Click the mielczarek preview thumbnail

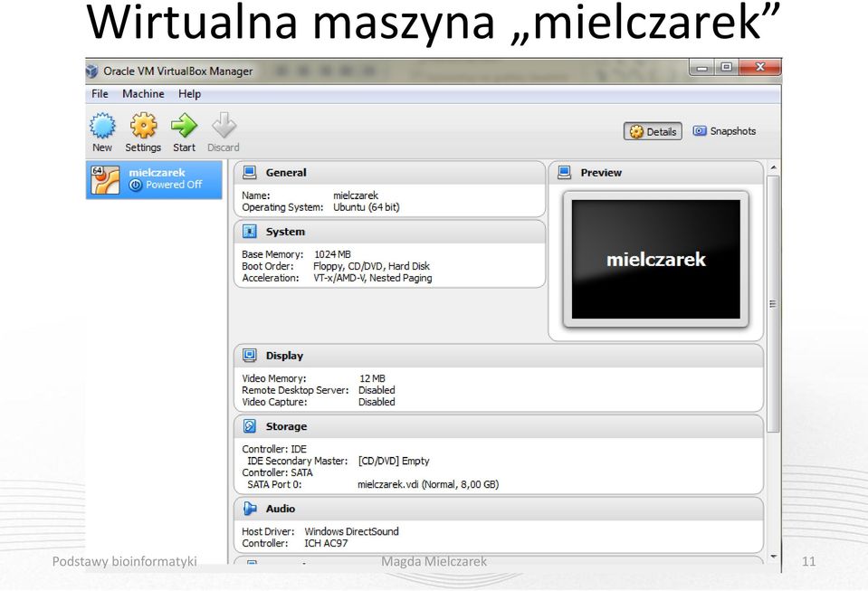click(x=656, y=259)
